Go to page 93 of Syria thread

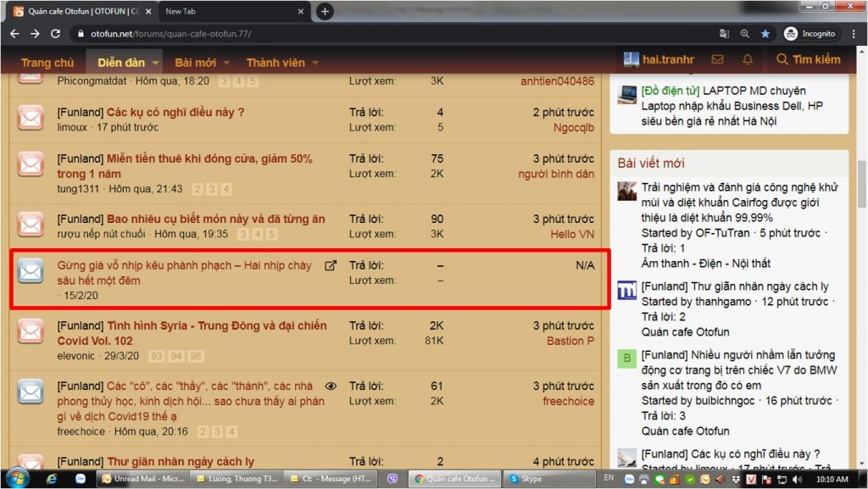(x=157, y=356)
